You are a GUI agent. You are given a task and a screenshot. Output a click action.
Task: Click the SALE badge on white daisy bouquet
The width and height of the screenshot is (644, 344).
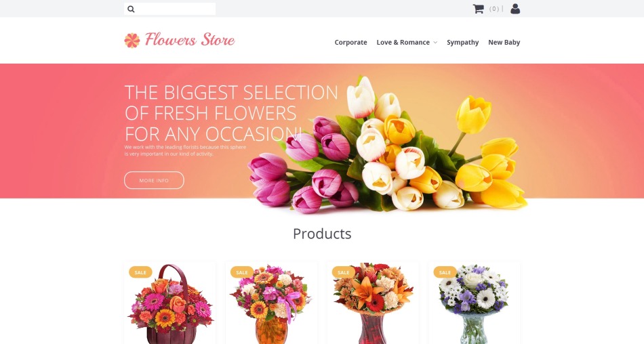pos(445,272)
